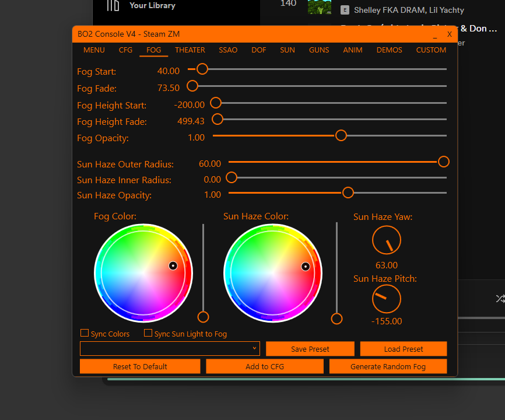This screenshot has width=505, height=420.
Task: Click the album thumbnail beside track 140
Action: [x=319, y=6]
